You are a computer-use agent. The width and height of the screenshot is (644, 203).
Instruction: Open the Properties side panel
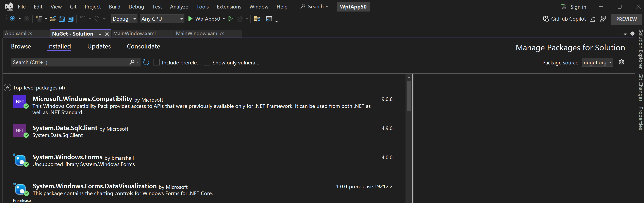coord(641,118)
